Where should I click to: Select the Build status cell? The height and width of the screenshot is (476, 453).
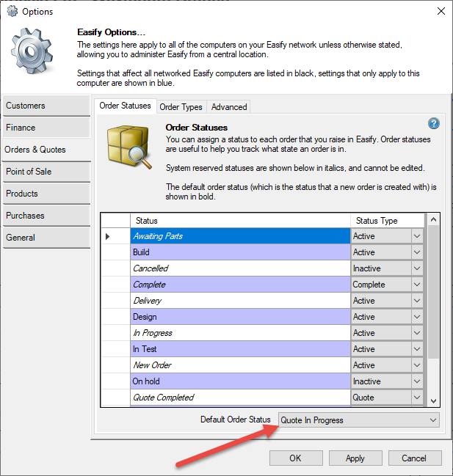240,252
